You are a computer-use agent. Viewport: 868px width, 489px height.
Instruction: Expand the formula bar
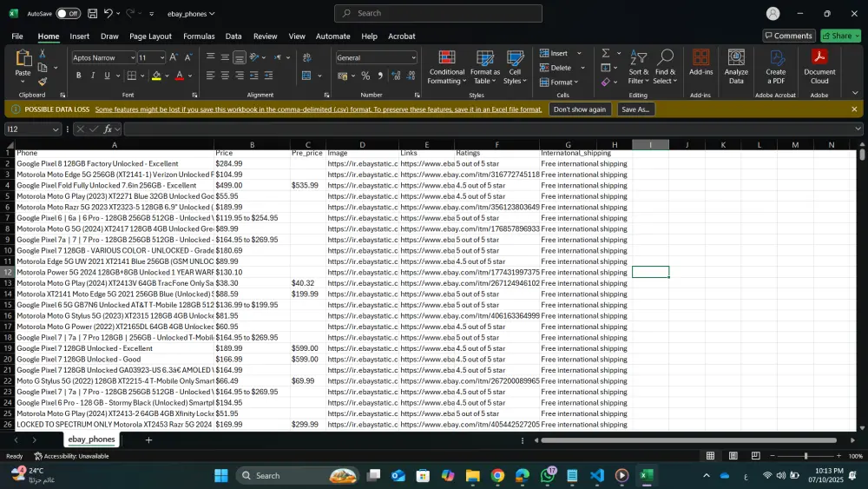click(858, 129)
